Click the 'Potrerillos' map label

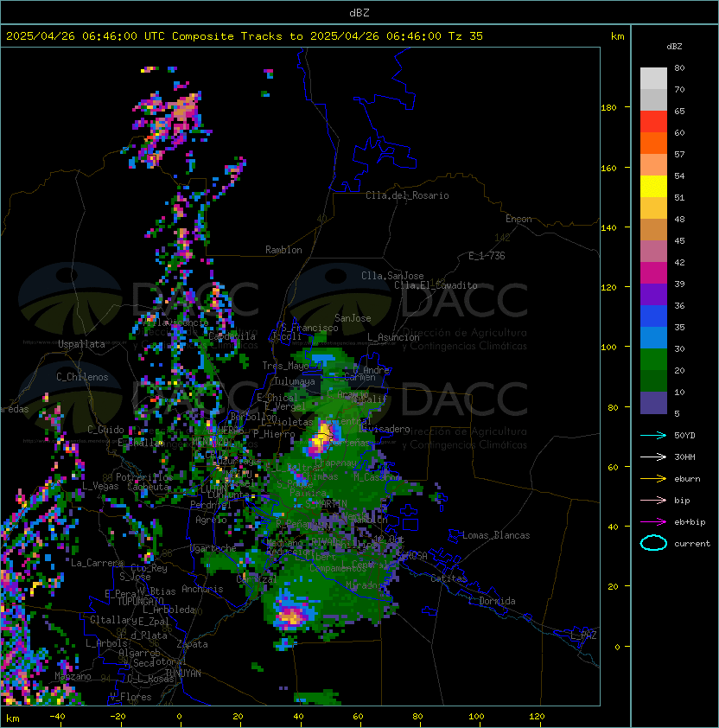[x=144, y=477]
